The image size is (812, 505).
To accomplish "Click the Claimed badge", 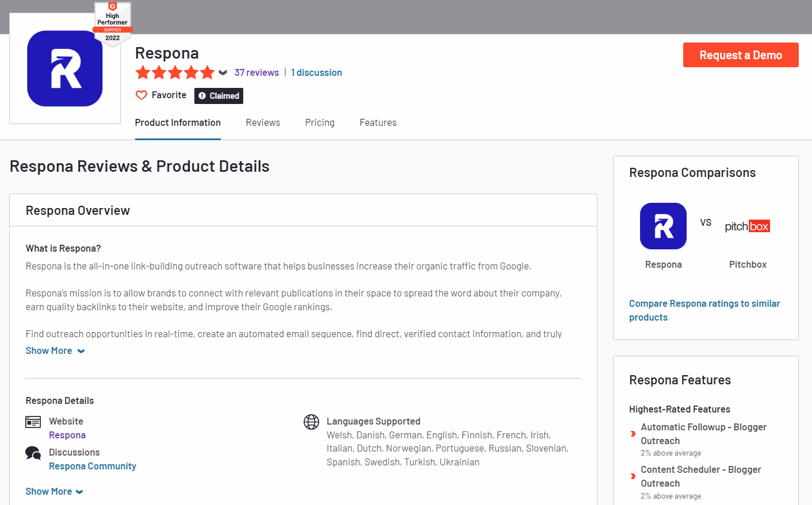I will 219,96.
